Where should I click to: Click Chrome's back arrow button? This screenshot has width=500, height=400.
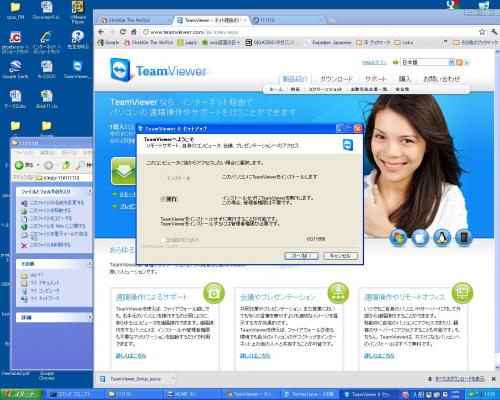(101, 32)
